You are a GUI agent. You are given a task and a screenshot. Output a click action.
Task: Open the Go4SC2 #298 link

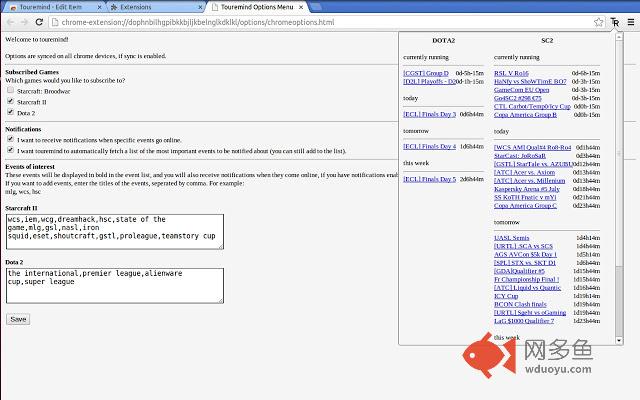pyautogui.click(x=518, y=98)
